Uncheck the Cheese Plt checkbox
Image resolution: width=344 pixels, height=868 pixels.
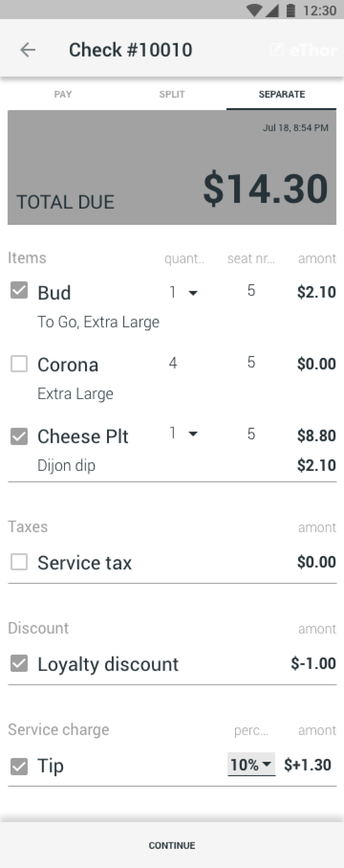click(x=19, y=436)
